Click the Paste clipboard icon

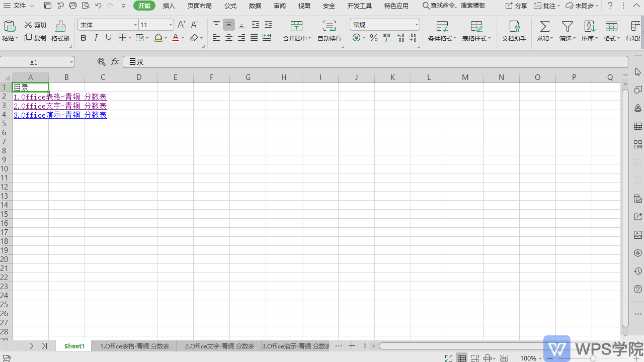click(x=10, y=27)
